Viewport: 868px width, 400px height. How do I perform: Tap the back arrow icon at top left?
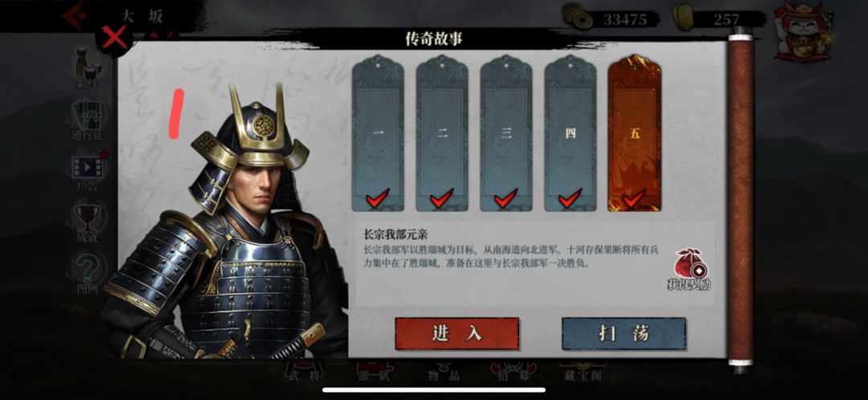coord(75,15)
